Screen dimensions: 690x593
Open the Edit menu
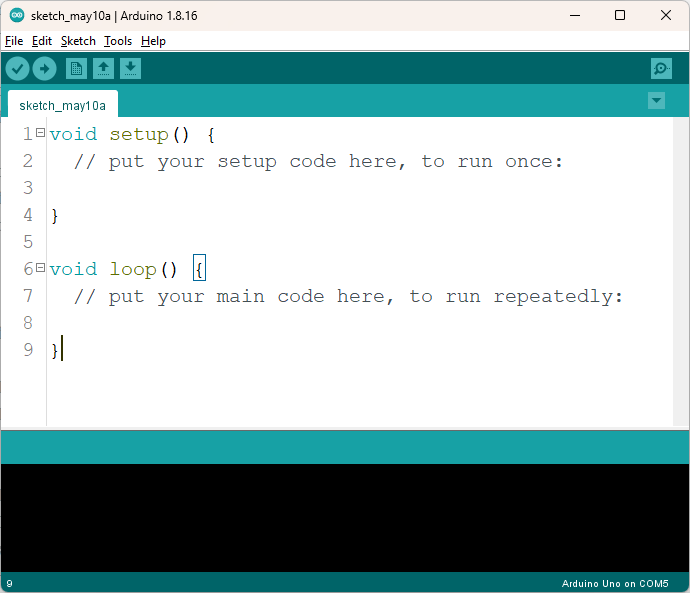coord(42,41)
